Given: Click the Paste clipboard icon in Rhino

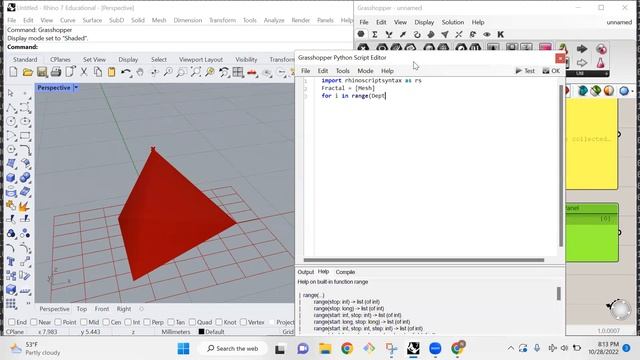Looking at the screenshot, I should point(111,72).
